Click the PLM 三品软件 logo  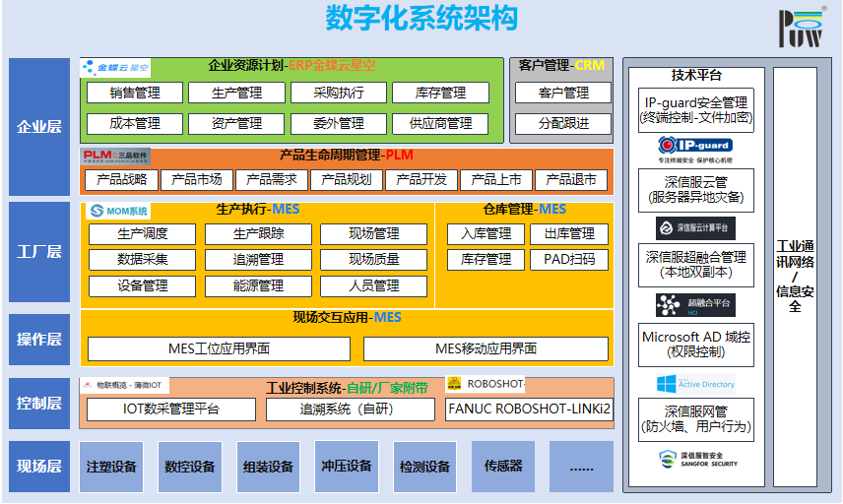115,157
